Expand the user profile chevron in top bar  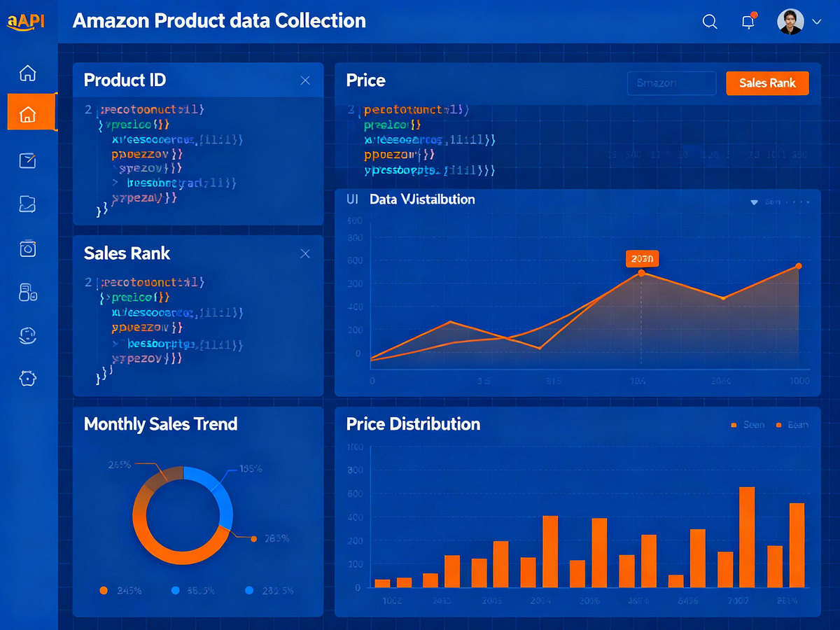(817, 22)
